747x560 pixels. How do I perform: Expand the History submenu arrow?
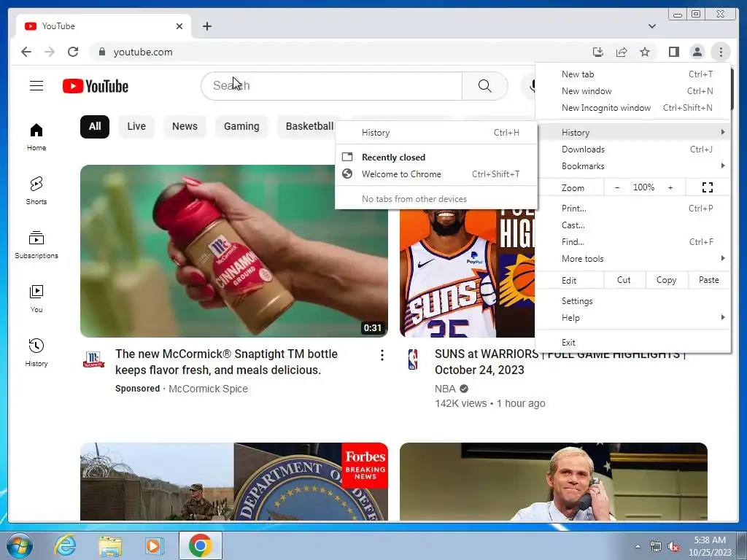pos(723,133)
